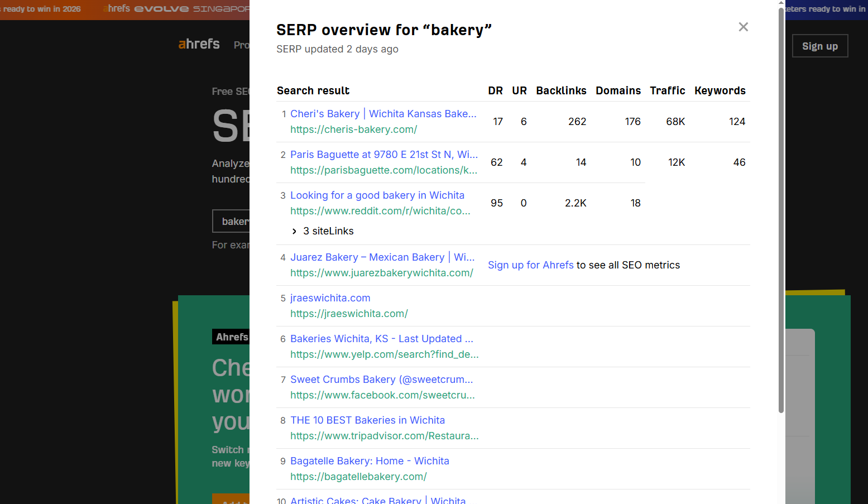Open Bakeries Wichita, KS Yelp result
868x504 pixels.
(x=381, y=339)
